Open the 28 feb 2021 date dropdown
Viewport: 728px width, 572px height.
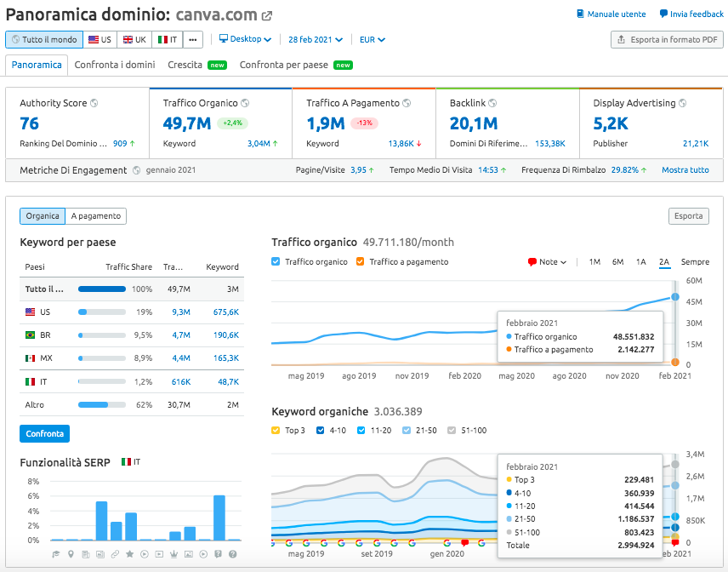316,39
